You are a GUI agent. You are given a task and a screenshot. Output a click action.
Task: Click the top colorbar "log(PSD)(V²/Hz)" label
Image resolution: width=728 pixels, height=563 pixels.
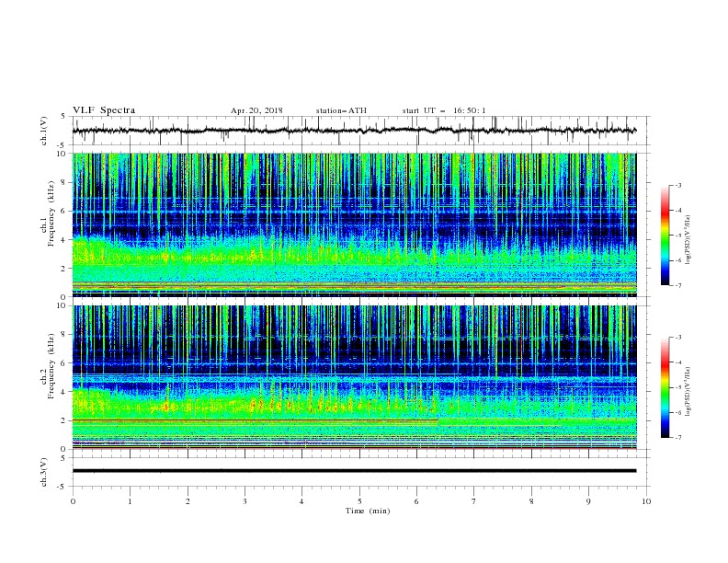[688, 240]
